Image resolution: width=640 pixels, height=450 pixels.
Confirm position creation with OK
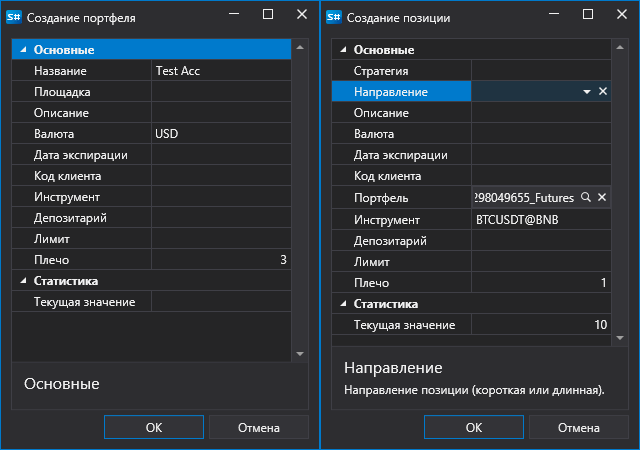474,427
